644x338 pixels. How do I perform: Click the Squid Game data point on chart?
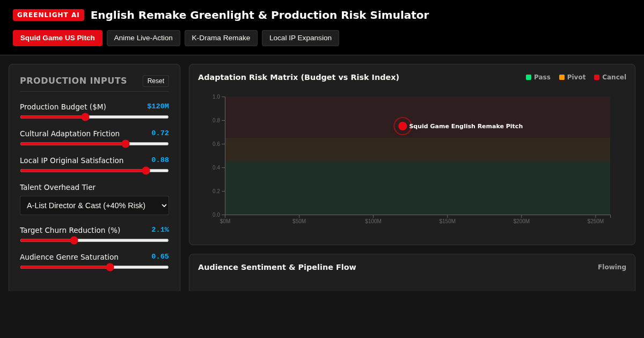coord(402,126)
